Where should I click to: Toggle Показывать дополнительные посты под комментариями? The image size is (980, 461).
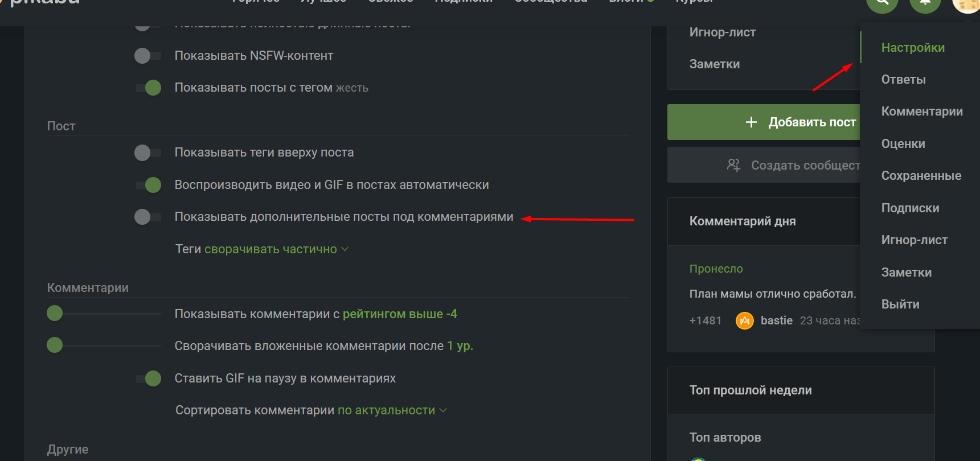click(x=147, y=217)
